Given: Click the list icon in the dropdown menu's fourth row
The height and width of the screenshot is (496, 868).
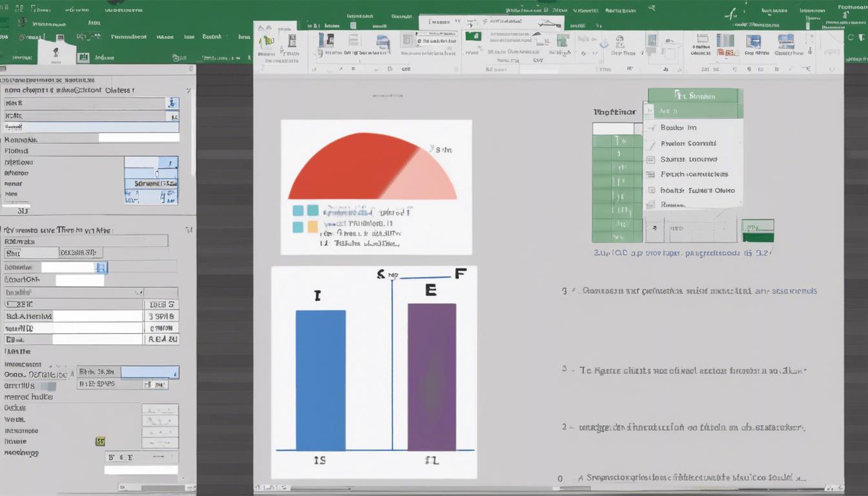Looking at the screenshot, I should [x=652, y=174].
